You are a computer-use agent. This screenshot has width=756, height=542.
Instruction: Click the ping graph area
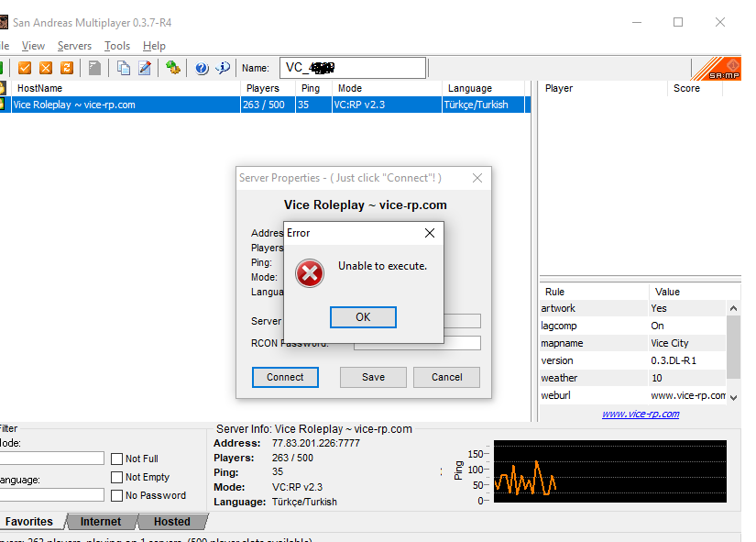tap(610, 471)
